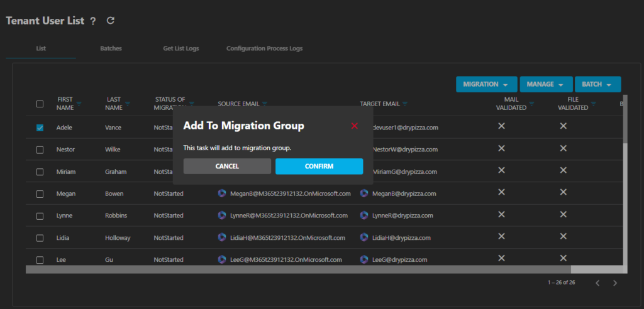
Task: Click MeganB source email tenant icon
Action: 222,193
